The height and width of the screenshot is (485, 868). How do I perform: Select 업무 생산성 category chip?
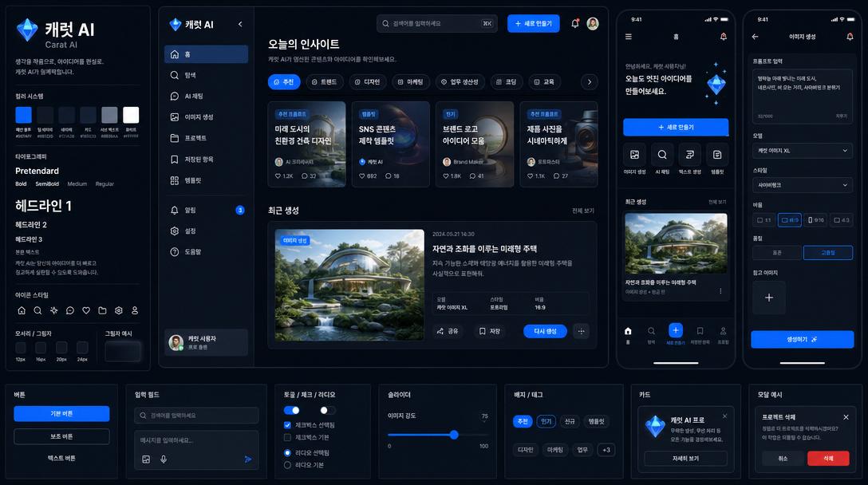click(460, 82)
